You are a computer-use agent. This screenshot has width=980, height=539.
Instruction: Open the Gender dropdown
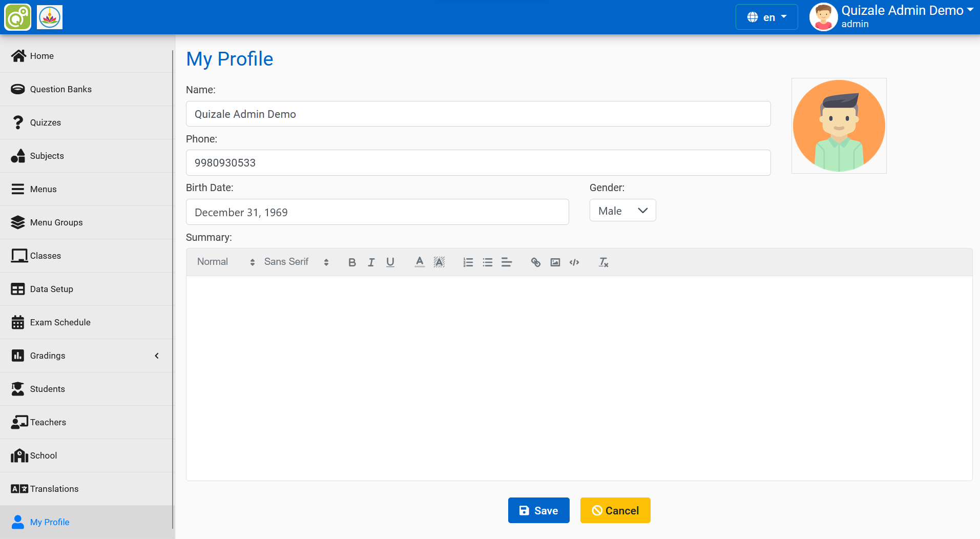(622, 211)
